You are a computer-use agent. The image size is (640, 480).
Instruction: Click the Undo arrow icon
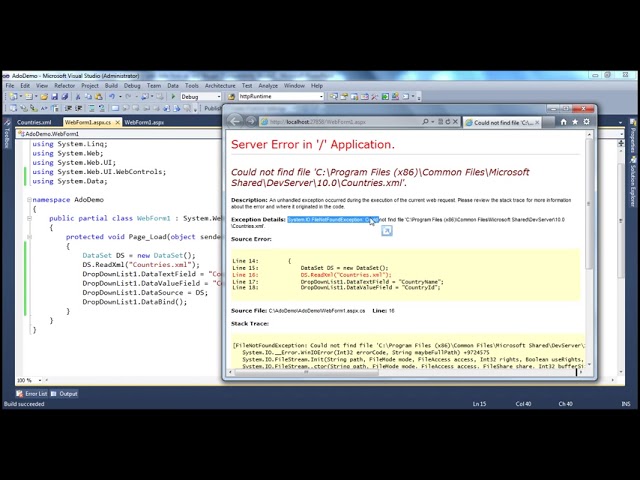[x=111, y=97]
